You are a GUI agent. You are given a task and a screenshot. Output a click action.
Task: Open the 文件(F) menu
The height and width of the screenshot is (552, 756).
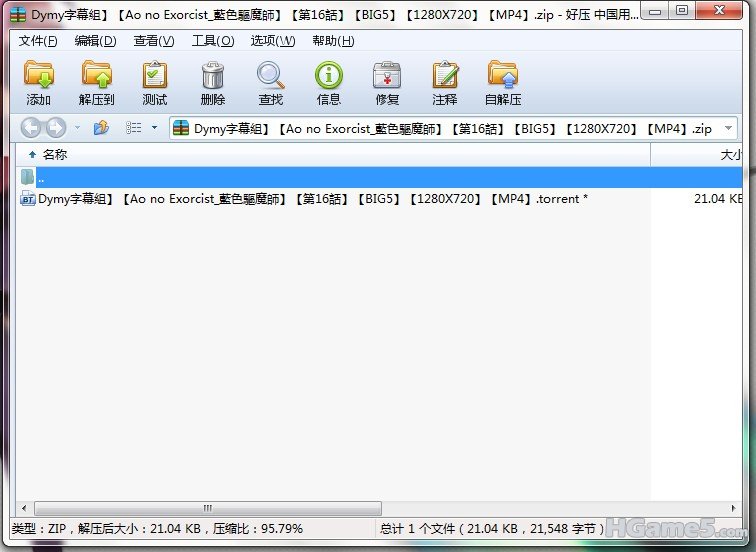point(38,41)
